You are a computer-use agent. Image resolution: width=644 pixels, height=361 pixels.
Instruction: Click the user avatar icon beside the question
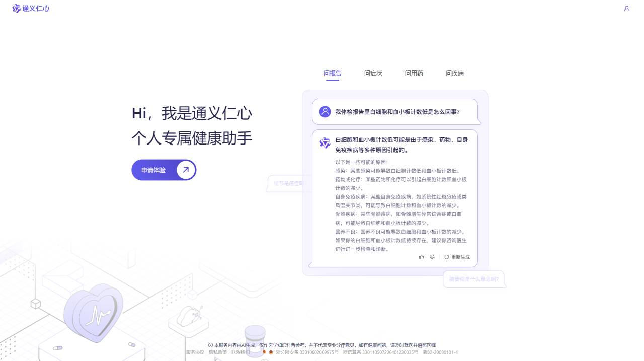tap(325, 111)
